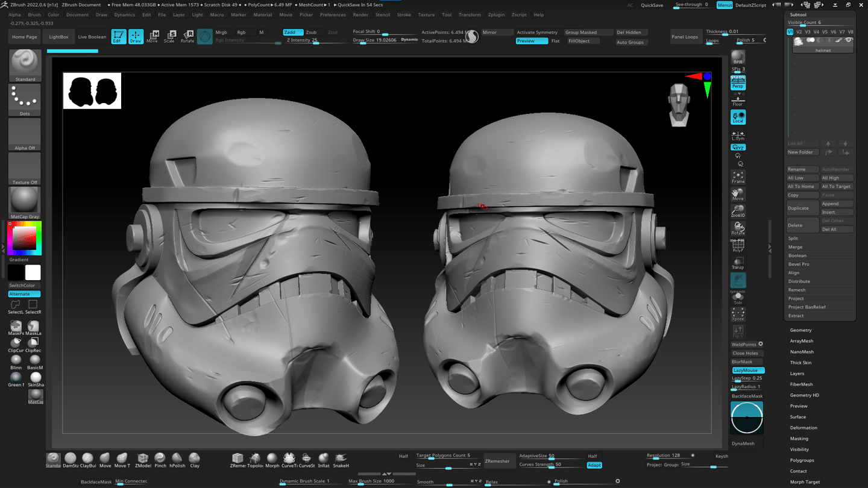This screenshot has width=868, height=488.
Task: Click the Frame mesh icon
Action: 738,177
